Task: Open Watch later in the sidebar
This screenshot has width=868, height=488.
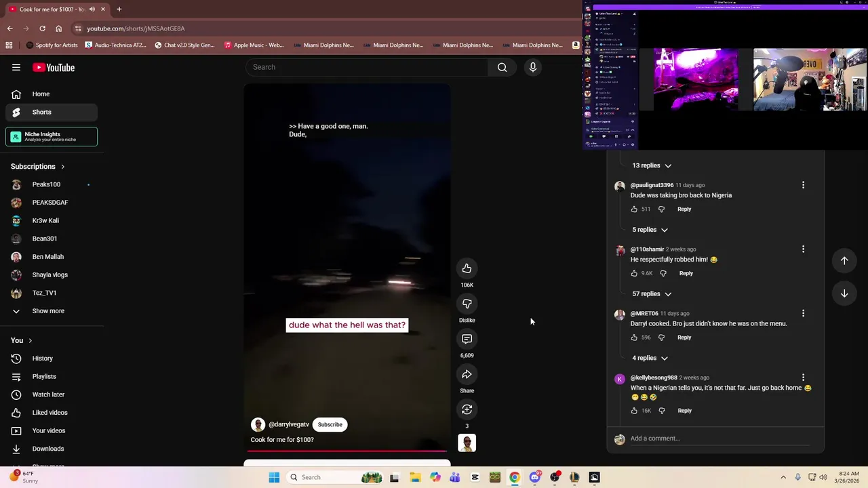Action: pos(52,394)
